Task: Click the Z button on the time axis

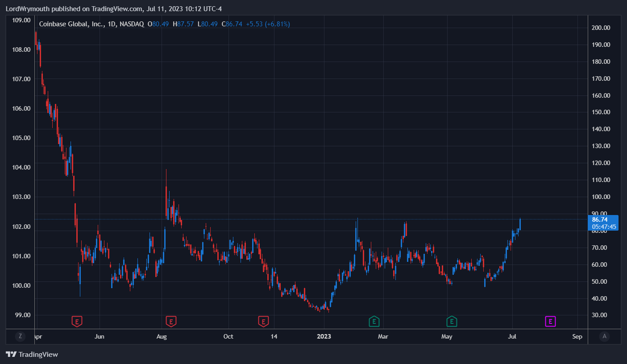Action: [20, 336]
